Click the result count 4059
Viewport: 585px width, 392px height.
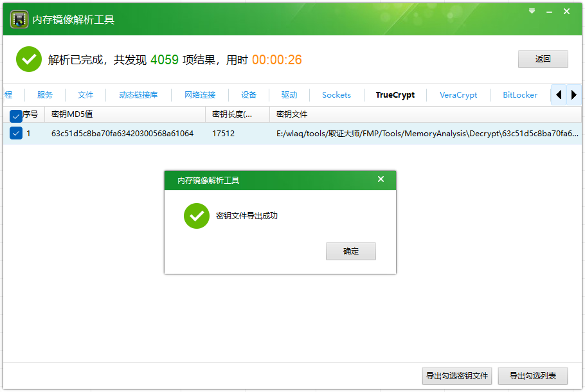(x=164, y=60)
